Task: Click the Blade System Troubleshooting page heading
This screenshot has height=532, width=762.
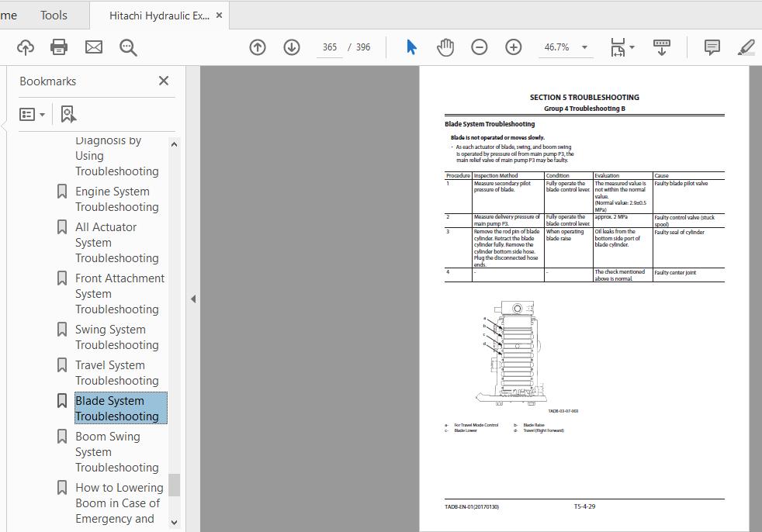Action: point(490,124)
